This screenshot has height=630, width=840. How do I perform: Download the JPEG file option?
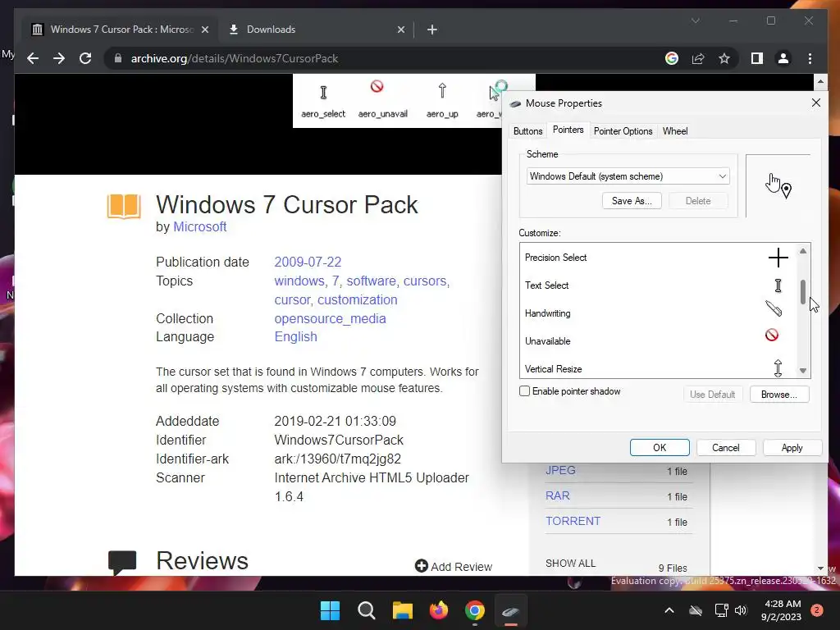560,470
